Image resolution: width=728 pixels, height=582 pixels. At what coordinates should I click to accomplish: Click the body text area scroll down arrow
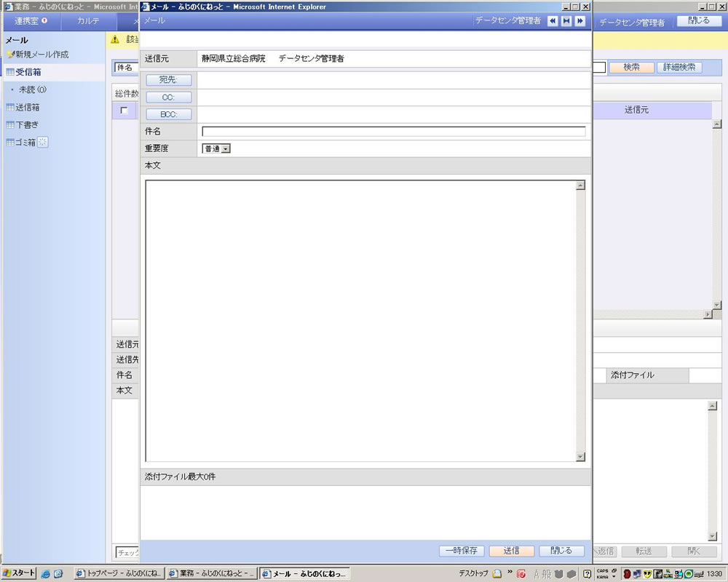[580, 457]
